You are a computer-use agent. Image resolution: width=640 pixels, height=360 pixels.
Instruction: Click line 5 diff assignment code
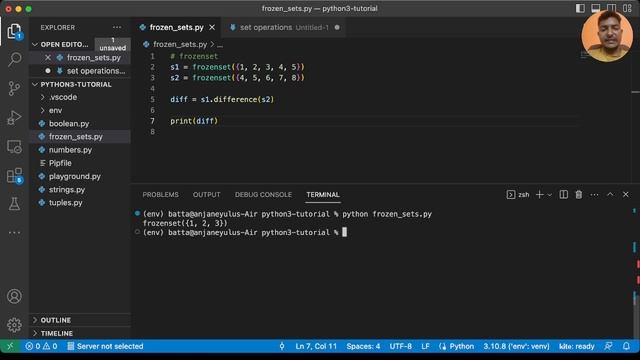coord(222,100)
